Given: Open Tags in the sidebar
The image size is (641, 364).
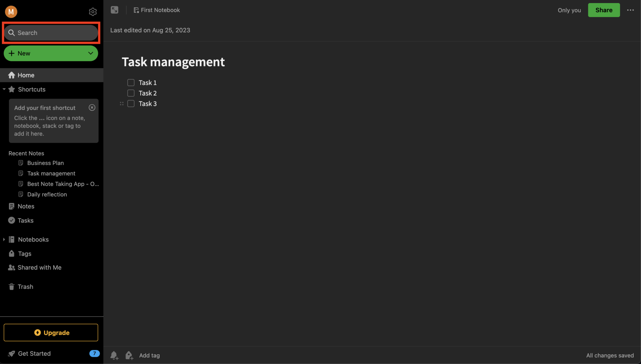Looking at the screenshot, I should tap(24, 254).
